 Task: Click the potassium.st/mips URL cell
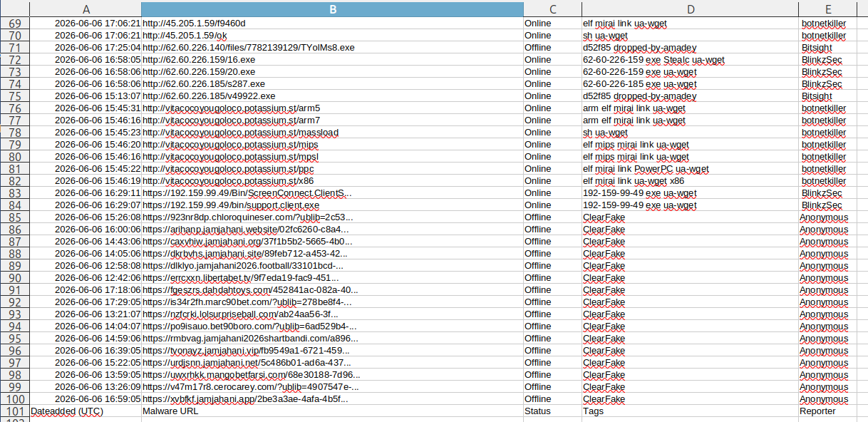[332, 145]
